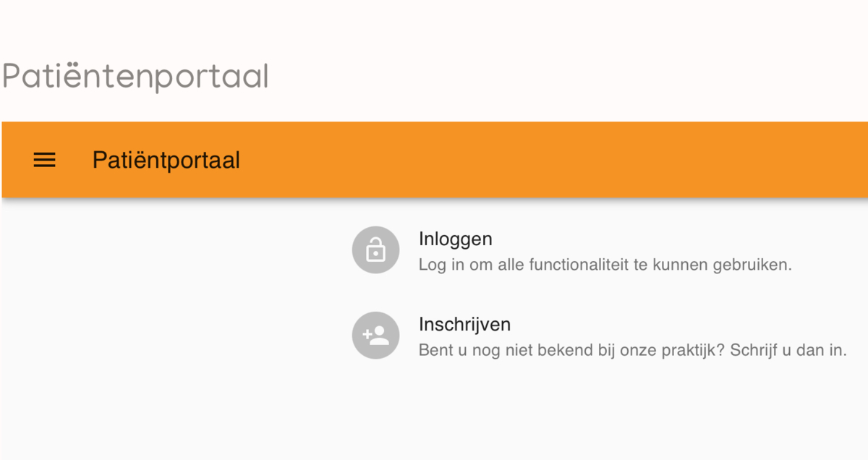Screen dimensions: 868x460
Task: Click the Inschrijven heading text
Action: [465, 323]
